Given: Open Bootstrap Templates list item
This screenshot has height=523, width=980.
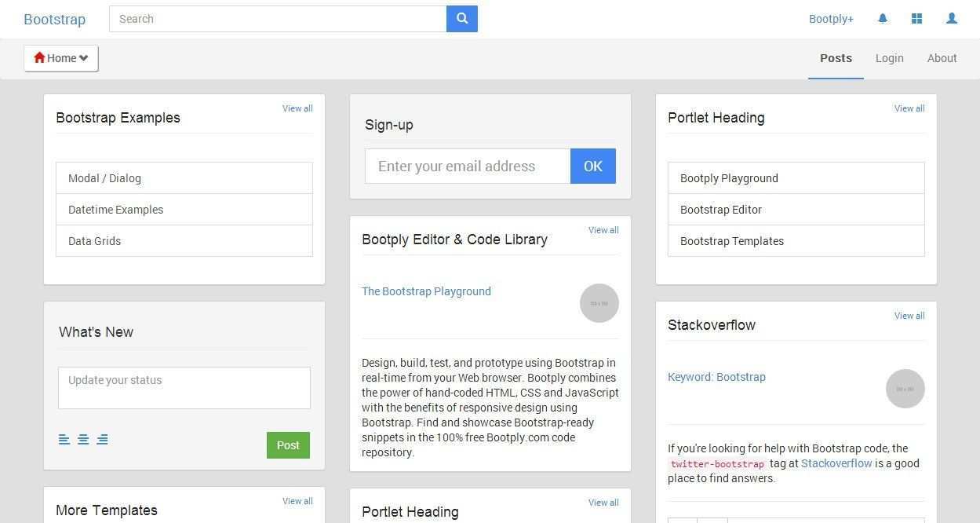Looking at the screenshot, I should 796,241.
